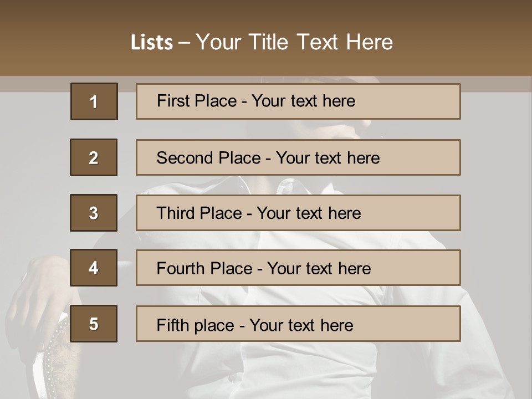Click the "Fifth place" text bar
Screen dimensions: 532x399
(298, 324)
